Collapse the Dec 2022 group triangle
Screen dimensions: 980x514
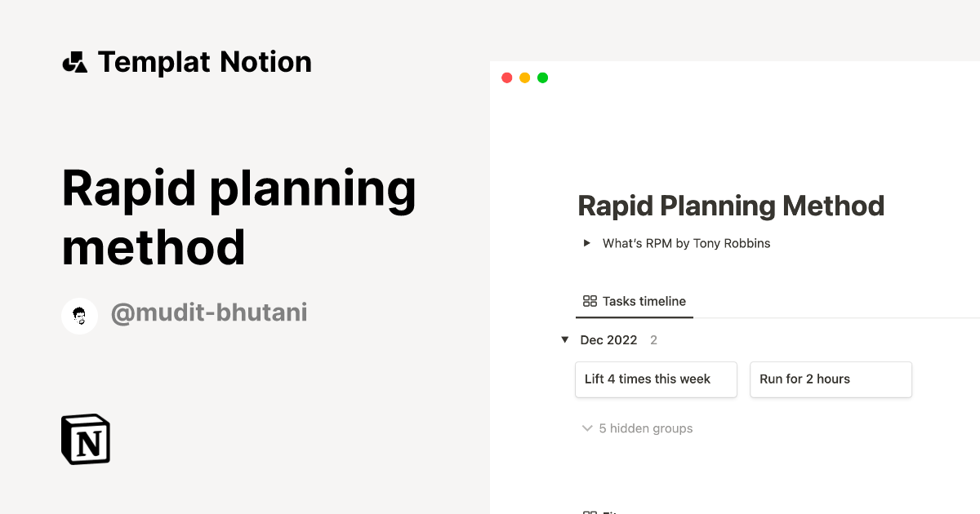click(x=565, y=339)
